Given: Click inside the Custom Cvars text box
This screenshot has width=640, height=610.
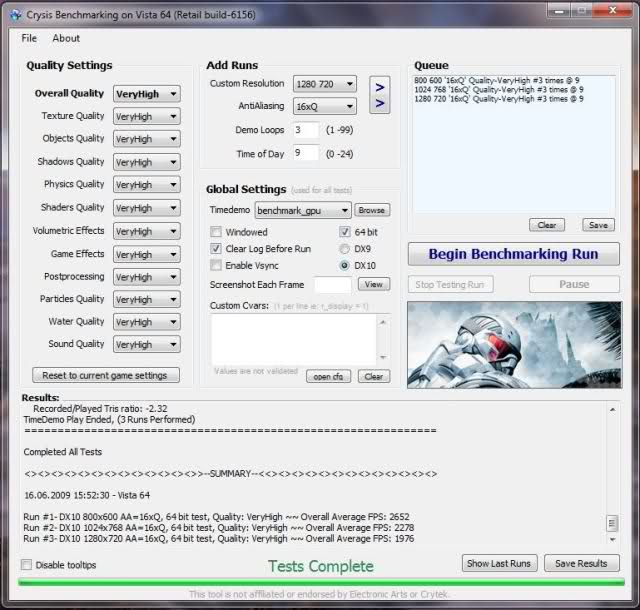Looking at the screenshot, I should pos(294,340).
